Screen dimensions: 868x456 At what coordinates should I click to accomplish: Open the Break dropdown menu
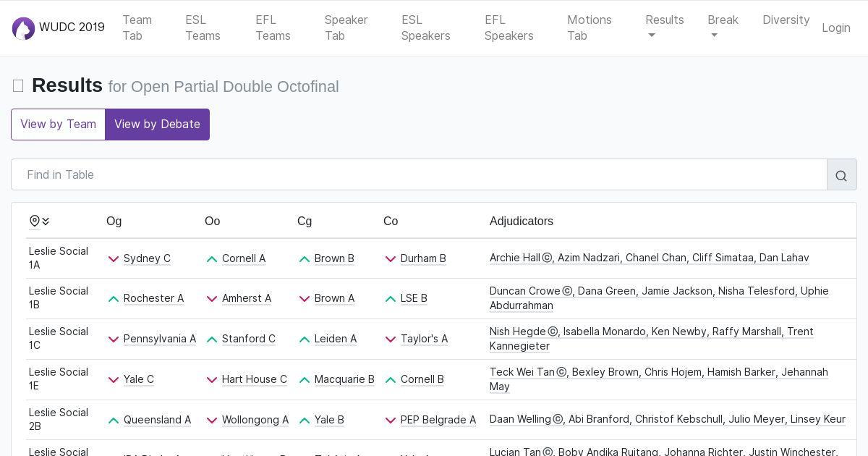[x=723, y=28]
